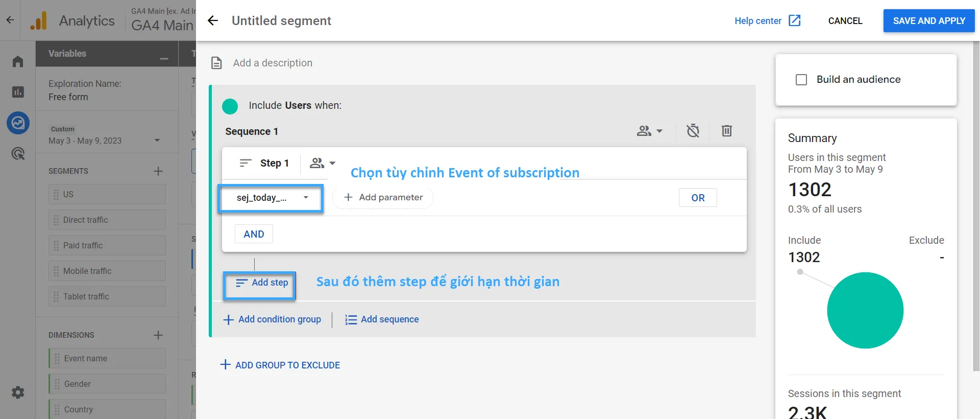This screenshot has height=419, width=980.
Task: Click the CANCEL button
Action: click(845, 21)
